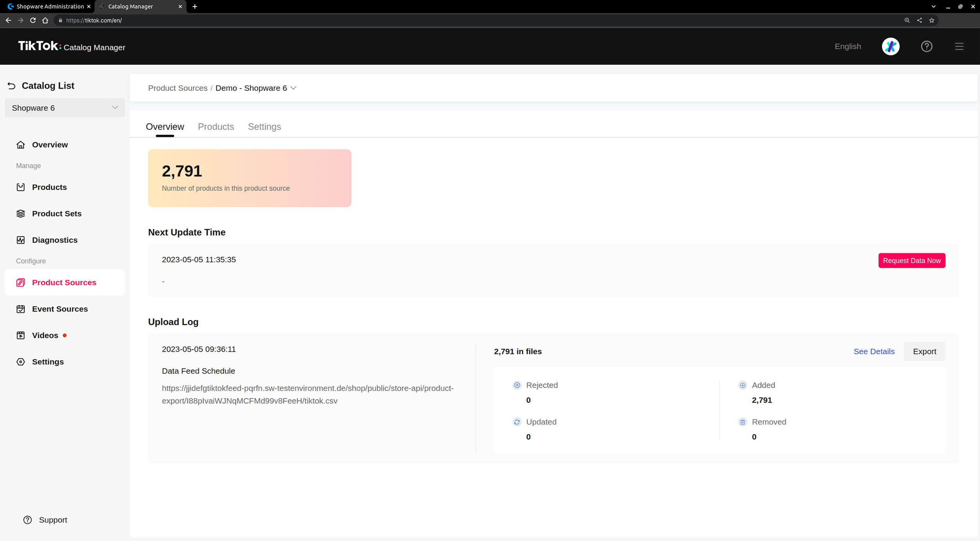The image size is (980, 541).
Task: Open the help icon in header
Action: [927, 46]
